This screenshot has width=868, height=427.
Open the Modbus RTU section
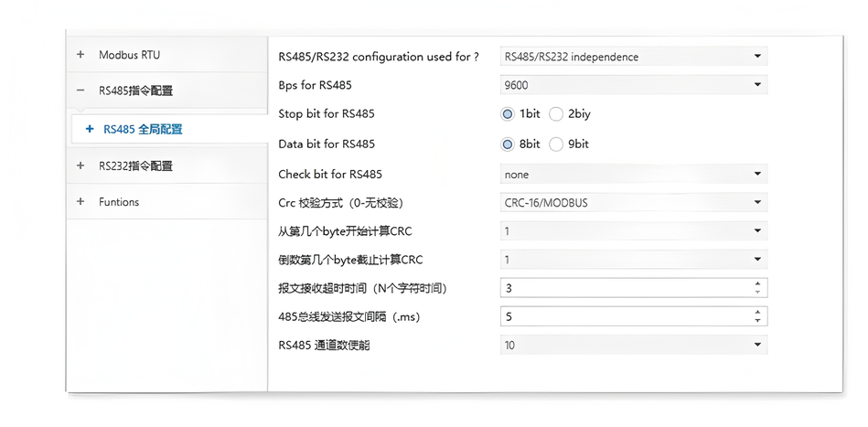pyautogui.click(x=166, y=55)
